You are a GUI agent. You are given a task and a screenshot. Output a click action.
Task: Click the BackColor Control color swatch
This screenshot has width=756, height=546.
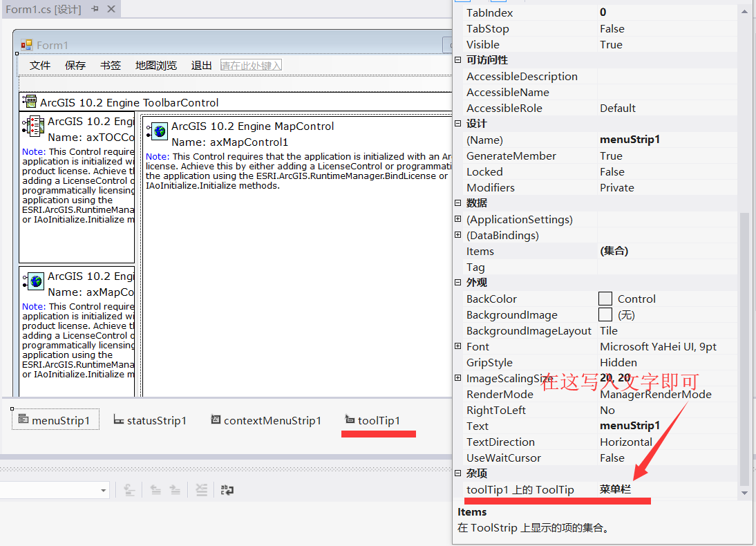tap(605, 299)
